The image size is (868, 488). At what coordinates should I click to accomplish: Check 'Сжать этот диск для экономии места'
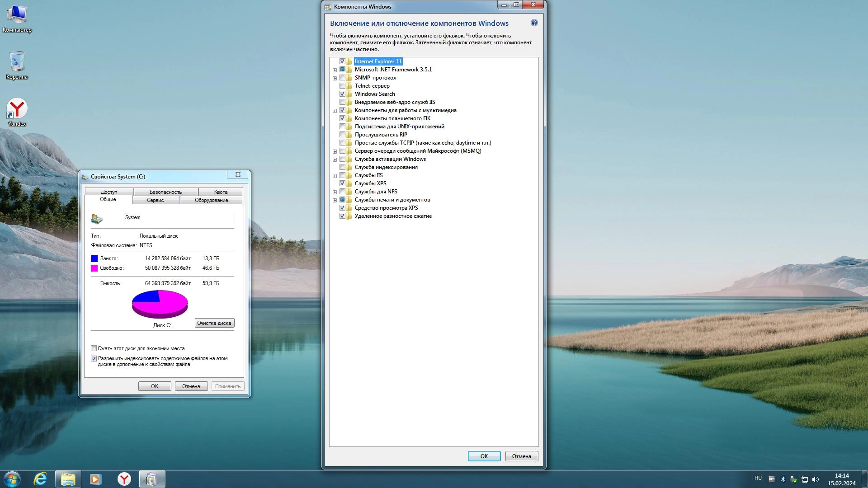[94, 348]
